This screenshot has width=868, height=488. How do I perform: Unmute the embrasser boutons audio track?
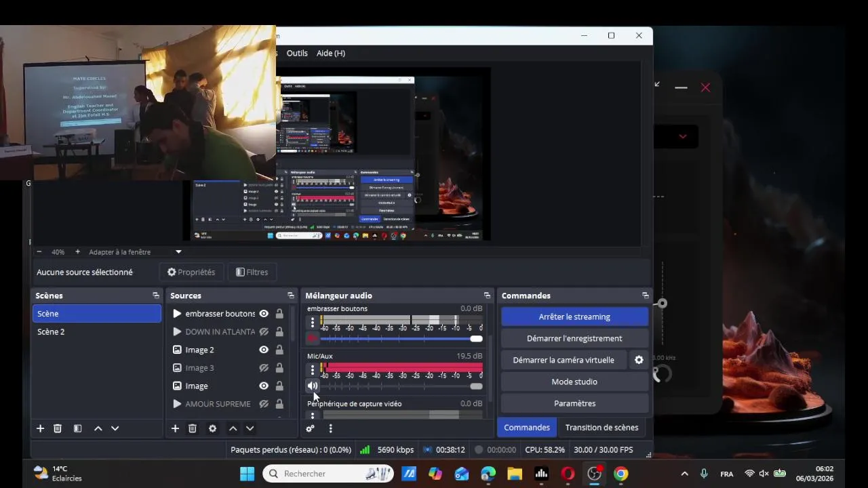pyautogui.click(x=312, y=338)
